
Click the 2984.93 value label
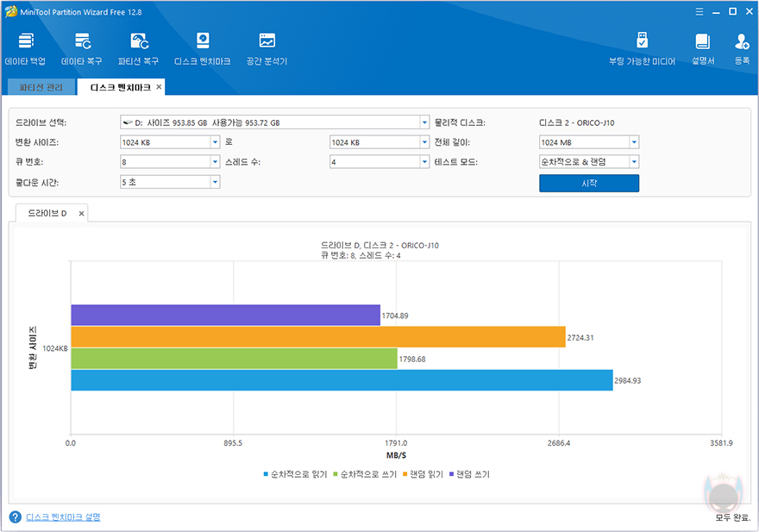627,380
